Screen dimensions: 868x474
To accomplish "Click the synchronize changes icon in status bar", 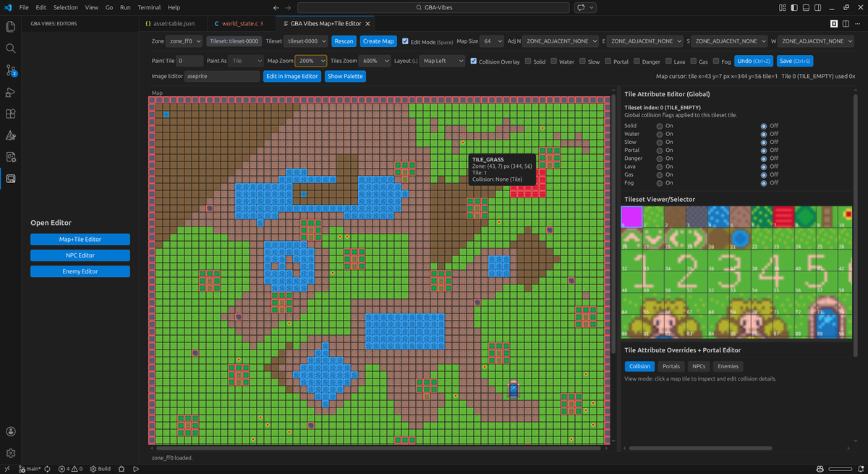I will 48,469.
